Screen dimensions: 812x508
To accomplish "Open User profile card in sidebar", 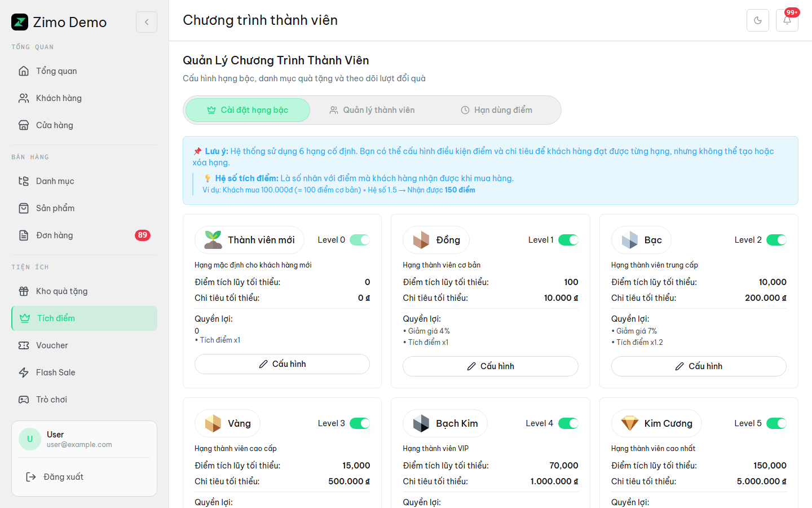I will click(84, 439).
